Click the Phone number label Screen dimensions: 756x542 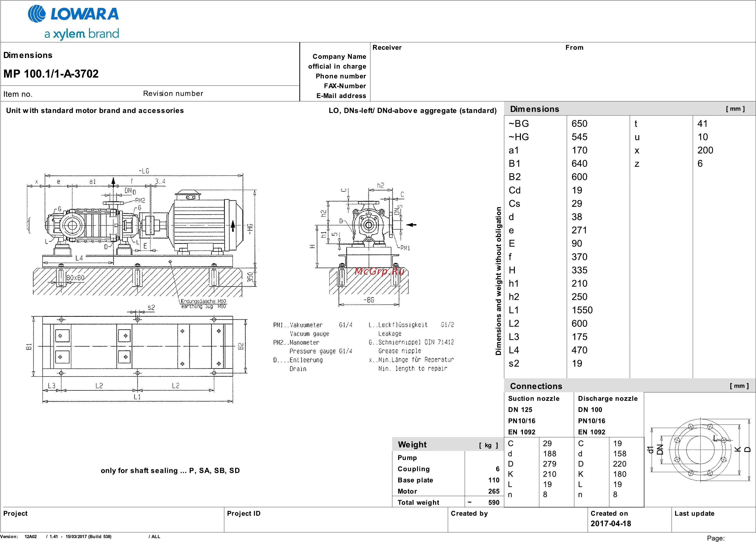tap(341, 76)
